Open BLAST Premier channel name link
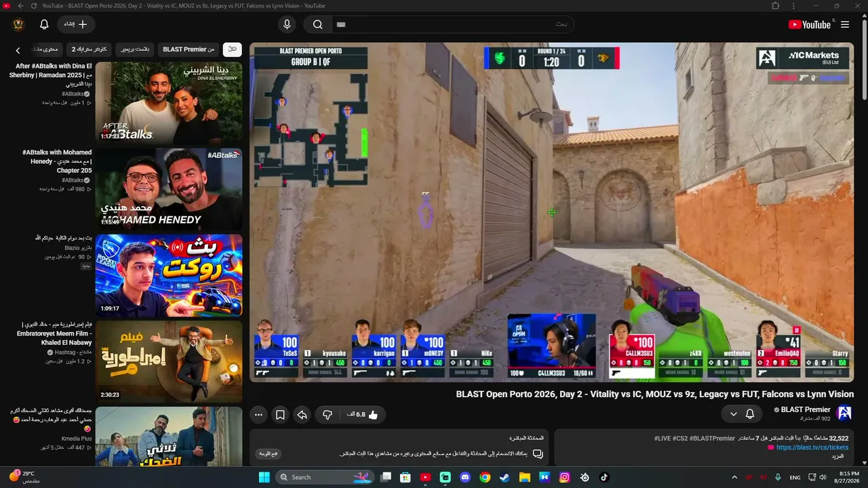This screenshot has width=868, height=488. 806,409
